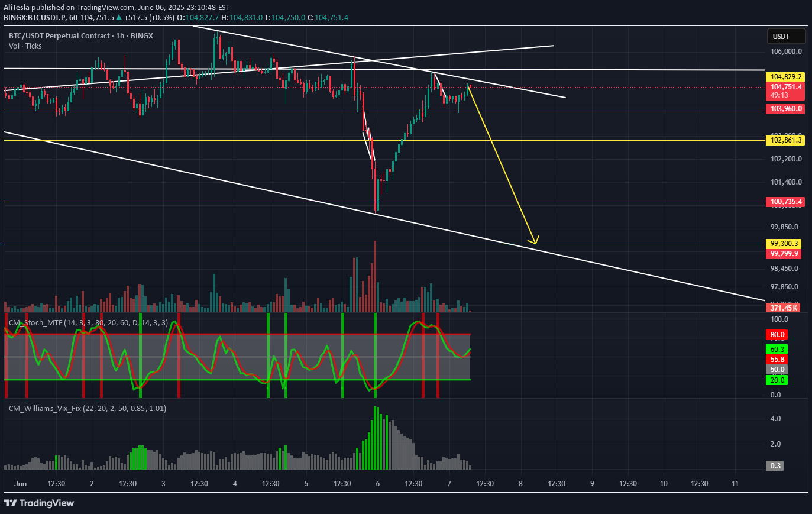This screenshot has height=514, width=812.
Task: Click the red 55.8 stochastic value label
Action: (777, 360)
